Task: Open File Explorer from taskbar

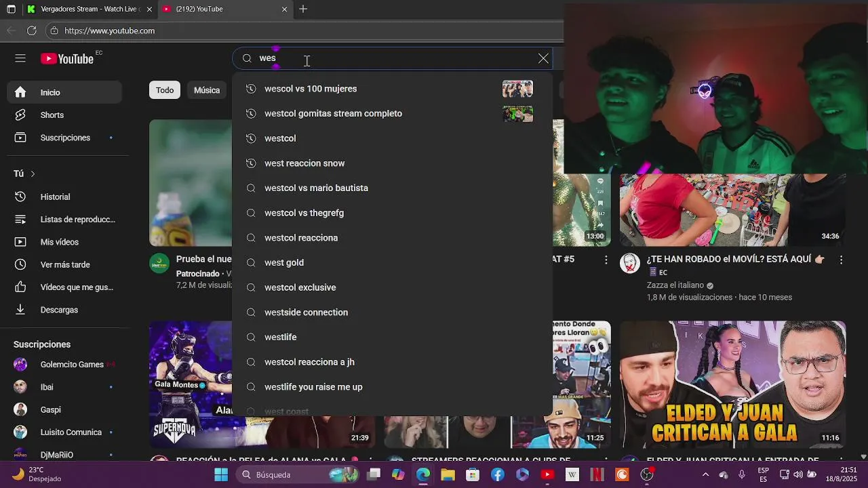Action: pos(448,474)
